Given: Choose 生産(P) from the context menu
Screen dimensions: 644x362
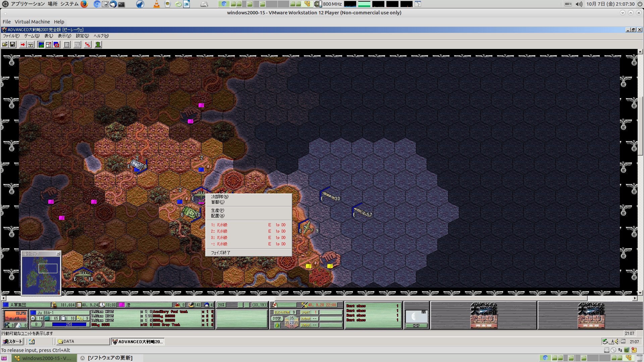Looking at the screenshot, I should point(248,210).
